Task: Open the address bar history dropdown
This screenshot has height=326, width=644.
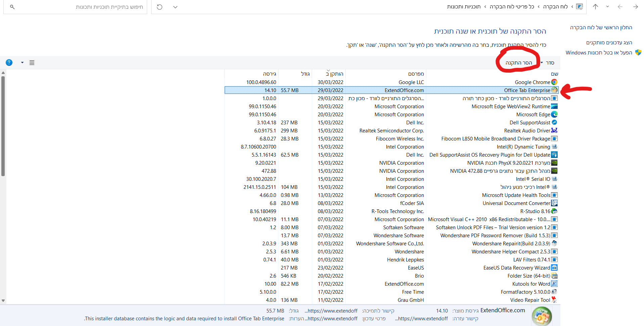Action: tap(175, 7)
